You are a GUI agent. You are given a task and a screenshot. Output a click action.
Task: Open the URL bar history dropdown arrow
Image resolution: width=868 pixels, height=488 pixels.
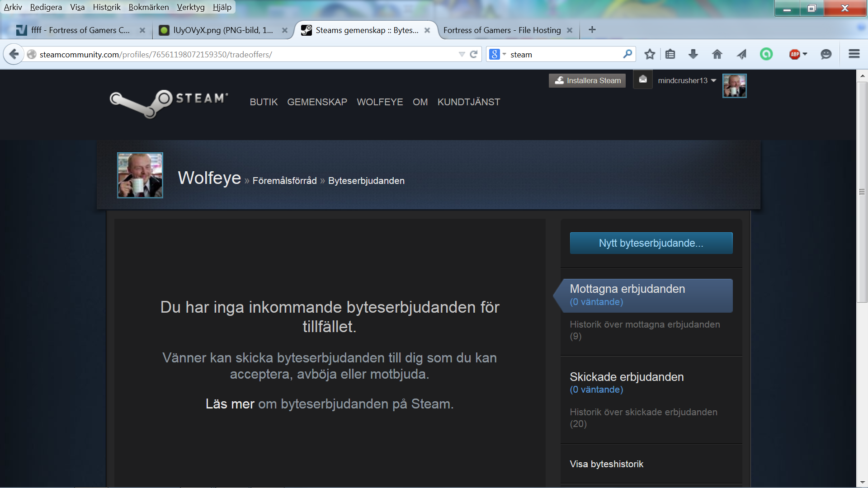462,54
